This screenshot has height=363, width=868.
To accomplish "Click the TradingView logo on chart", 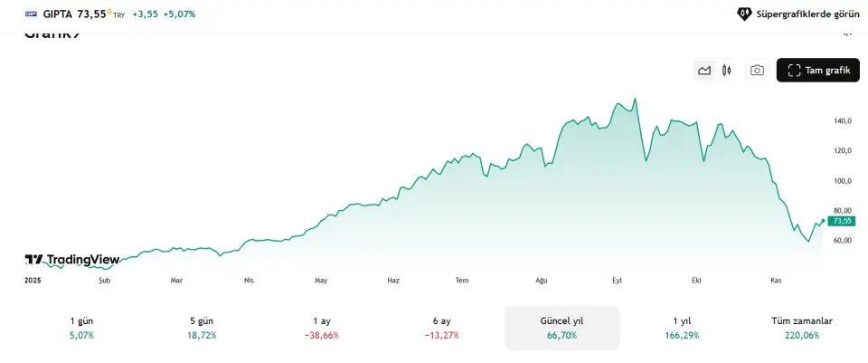I will click(x=72, y=260).
